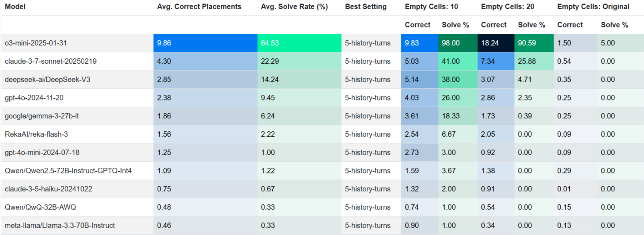Screen dimensions: 644x235
Task: Click Correct subheader under Empty Cells: 10
Action: pyautogui.click(x=417, y=25)
